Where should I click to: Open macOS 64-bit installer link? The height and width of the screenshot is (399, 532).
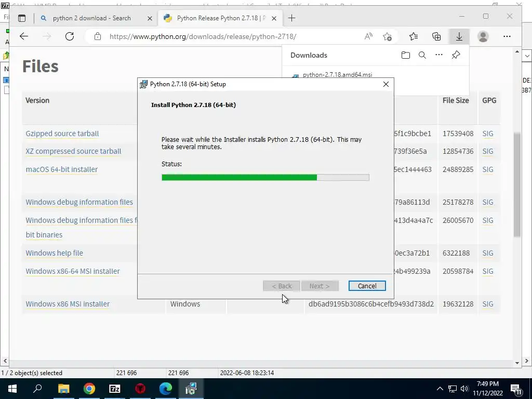pyautogui.click(x=62, y=169)
